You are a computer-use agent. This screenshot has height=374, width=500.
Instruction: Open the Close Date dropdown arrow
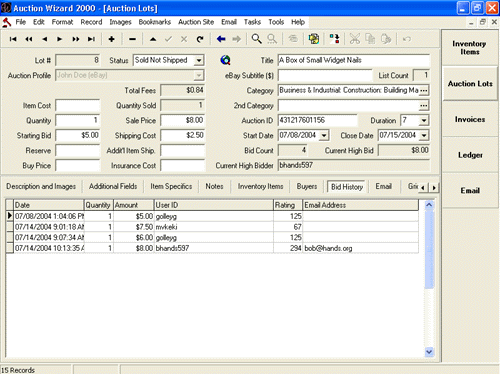tap(424, 135)
